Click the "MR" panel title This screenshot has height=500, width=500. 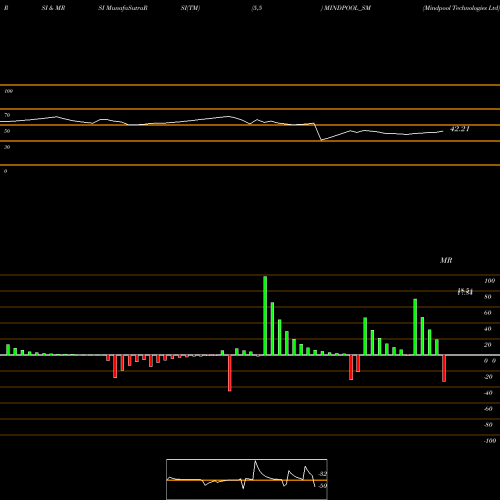click(x=446, y=260)
